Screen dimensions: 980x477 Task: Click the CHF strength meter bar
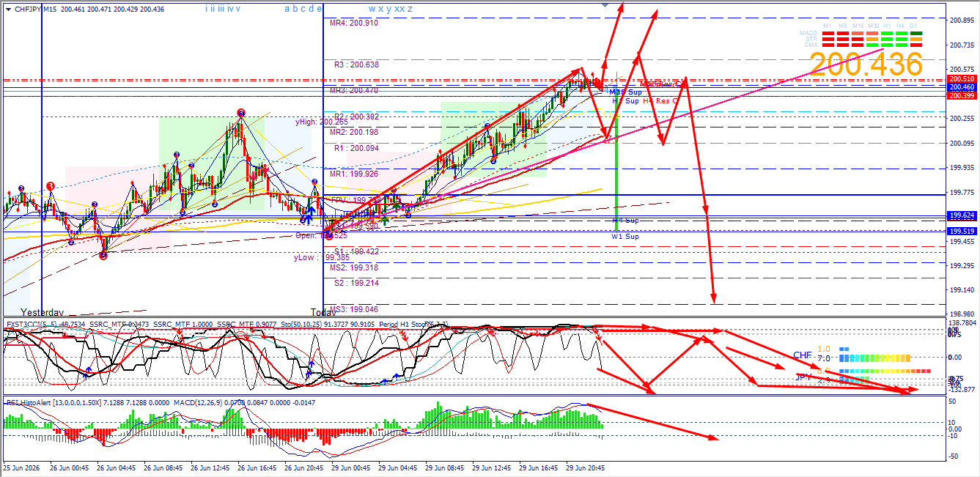pos(874,358)
